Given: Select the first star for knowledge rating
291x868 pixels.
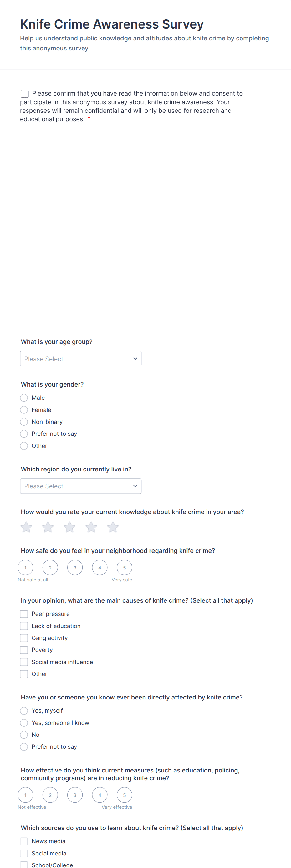Looking at the screenshot, I should pos(26,527).
